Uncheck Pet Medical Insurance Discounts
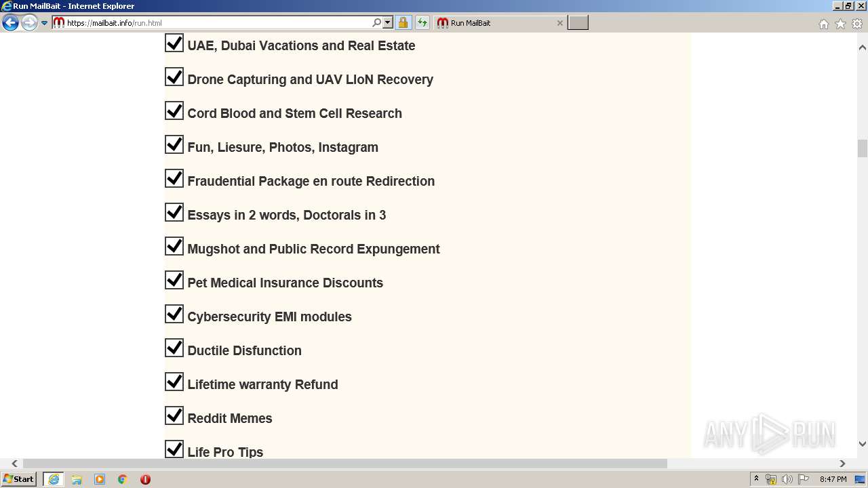Screen dimensions: 868x488 point(174,281)
